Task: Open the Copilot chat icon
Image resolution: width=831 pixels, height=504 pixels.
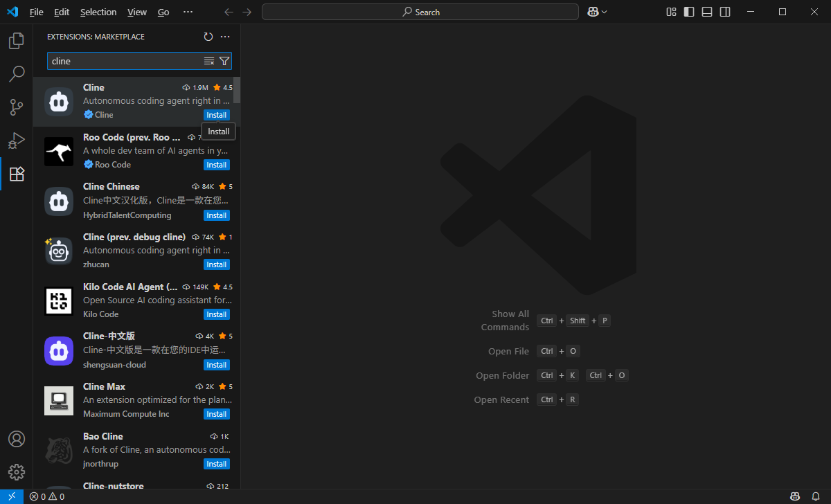Action: click(x=593, y=12)
